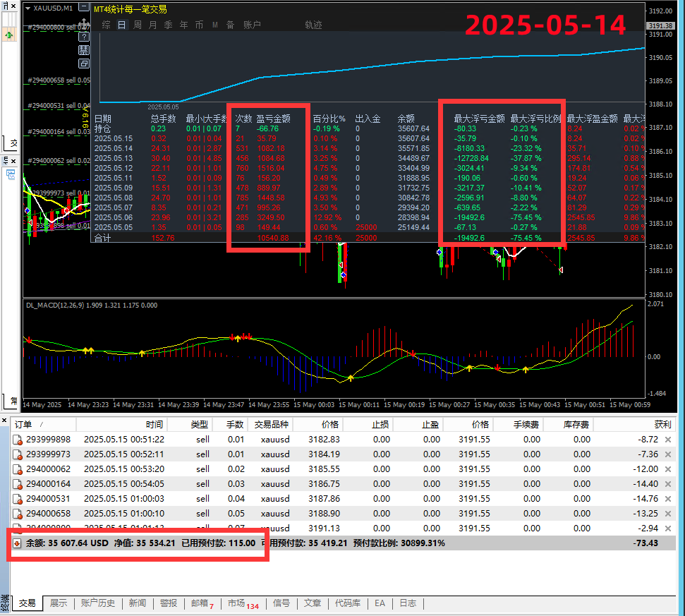Select the 综 overview period

[x=106, y=25]
